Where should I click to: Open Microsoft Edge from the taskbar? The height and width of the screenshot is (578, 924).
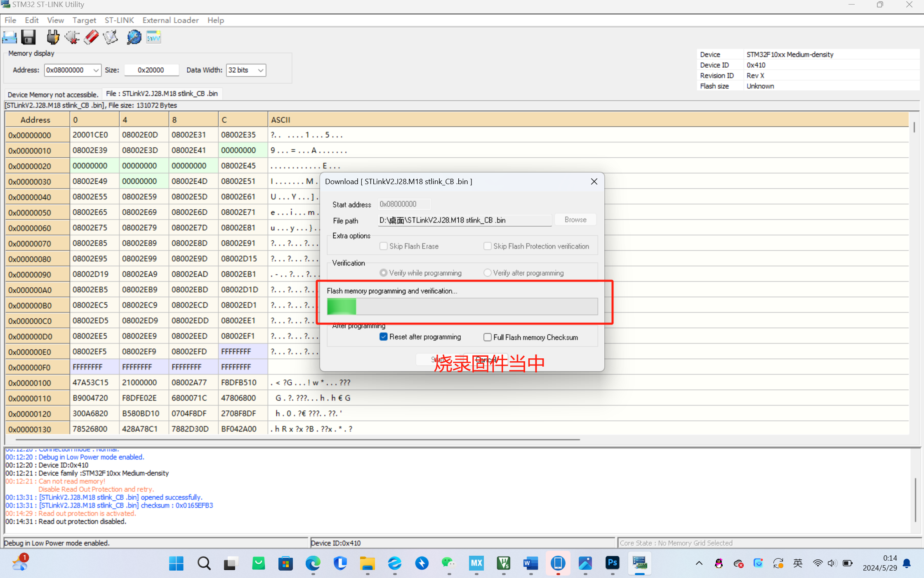[x=313, y=563]
